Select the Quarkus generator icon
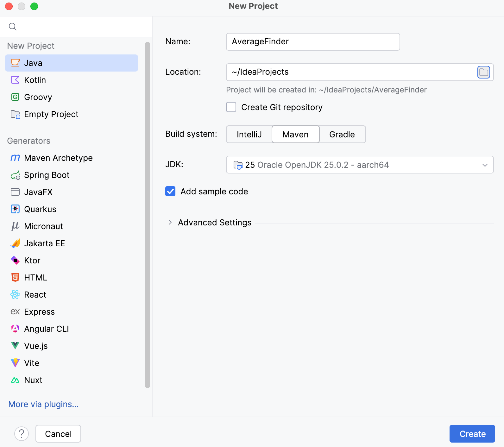Viewport: 504px width, 447px height. tap(15, 209)
